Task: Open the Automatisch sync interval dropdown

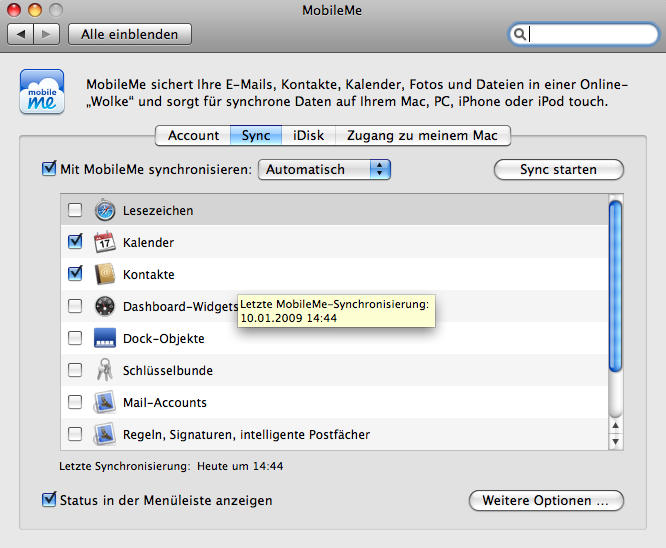Action: 324,169
